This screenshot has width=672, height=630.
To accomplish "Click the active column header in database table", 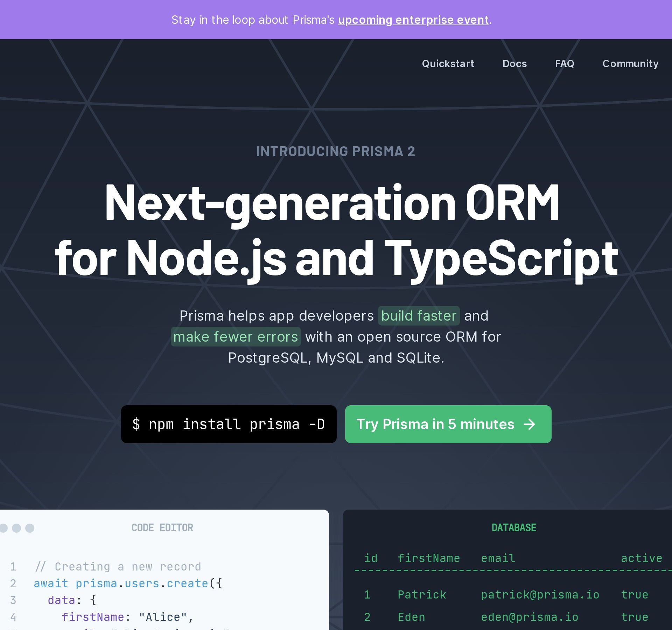I will pyautogui.click(x=641, y=558).
